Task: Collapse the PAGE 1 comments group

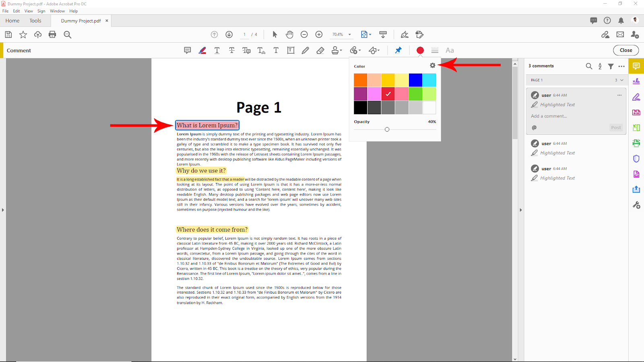Action: [622, 80]
